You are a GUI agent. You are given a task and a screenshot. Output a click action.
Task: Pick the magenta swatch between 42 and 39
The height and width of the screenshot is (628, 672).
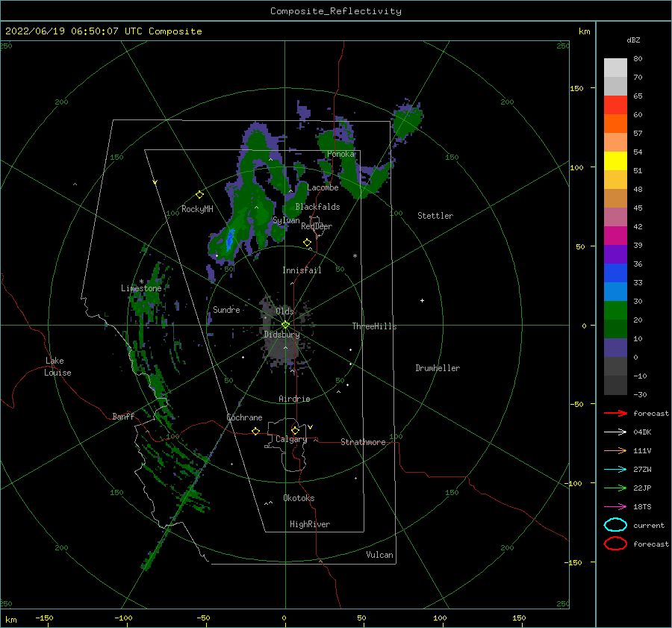[x=615, y=236]
